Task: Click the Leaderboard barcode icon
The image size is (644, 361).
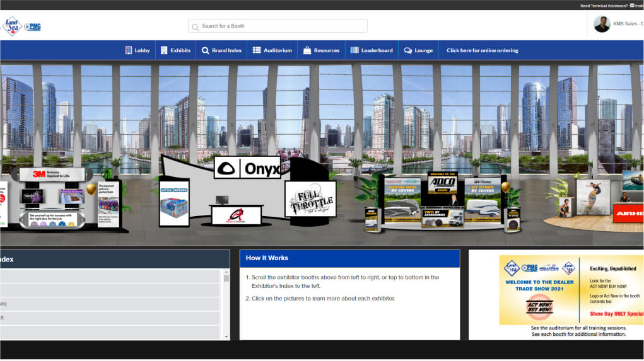Action: [354, 50]
